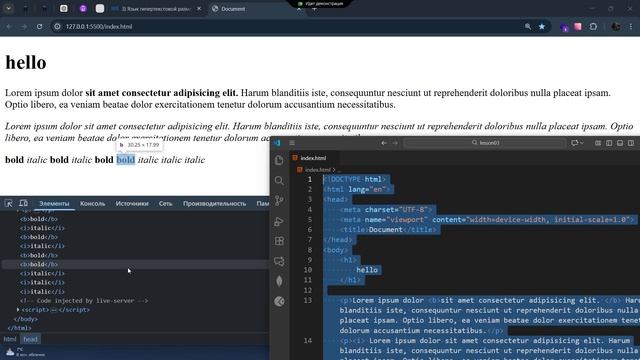Click index.html in the editor breadcrumb
Image resolution: width=640 pixels, height=360 pixels.
318,169
